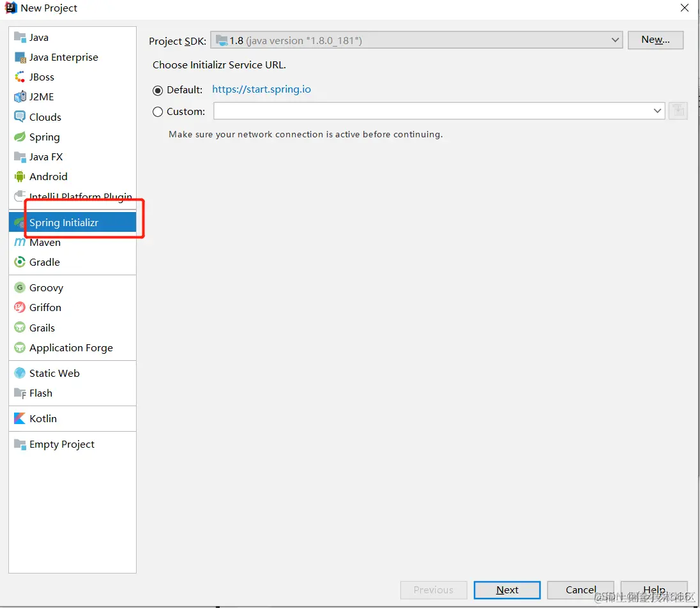Click the Application Forge icon
The image size is (700, 608).
tap(20, 347)
